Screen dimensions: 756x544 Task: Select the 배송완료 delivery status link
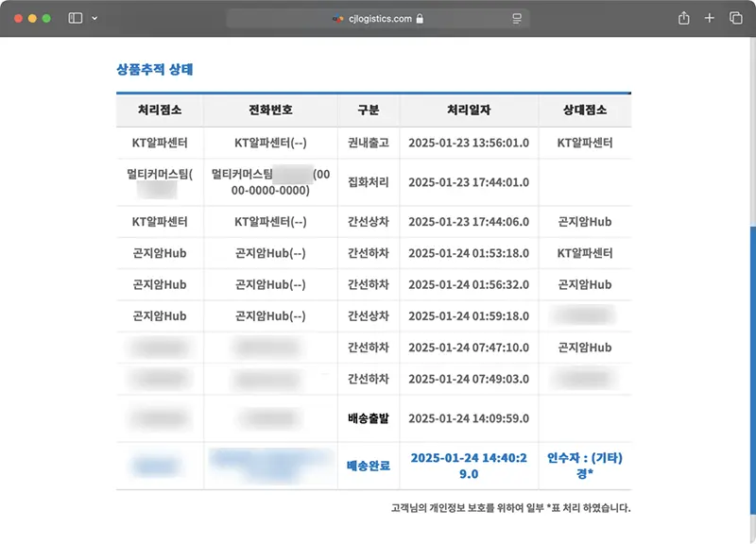point(367,465)
